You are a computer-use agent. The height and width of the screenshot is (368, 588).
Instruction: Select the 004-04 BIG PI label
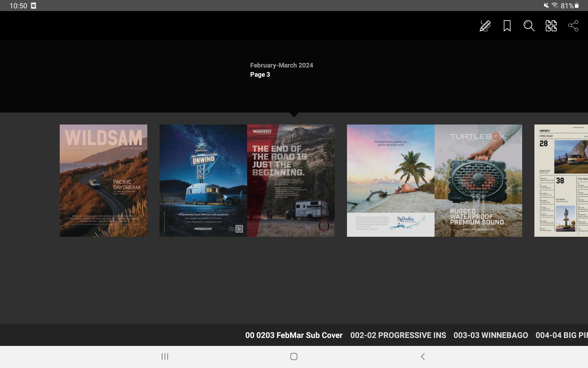[x=562, y=335]
